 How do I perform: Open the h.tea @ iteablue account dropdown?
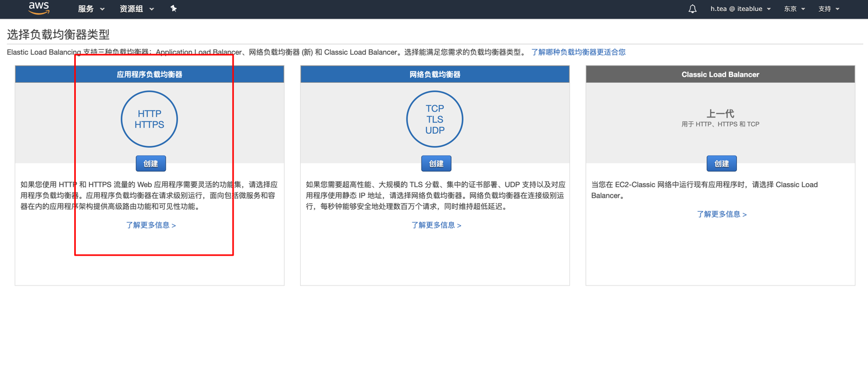740,9
